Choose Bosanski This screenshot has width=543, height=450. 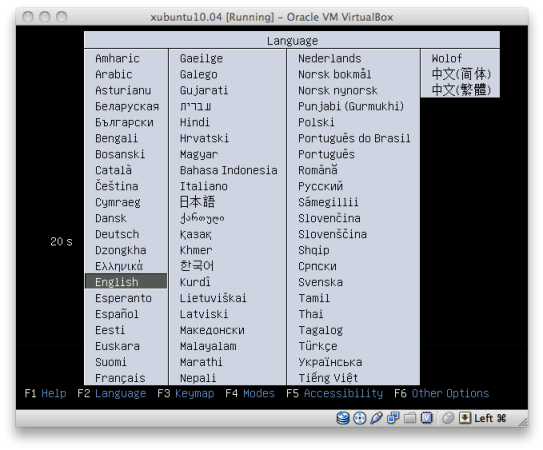click(x=120, y=154)
